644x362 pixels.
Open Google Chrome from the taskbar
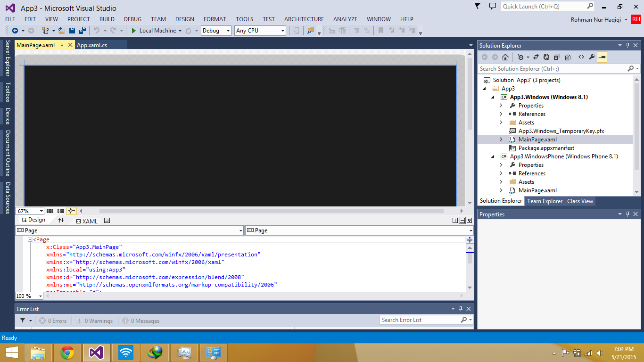(67, 353)
